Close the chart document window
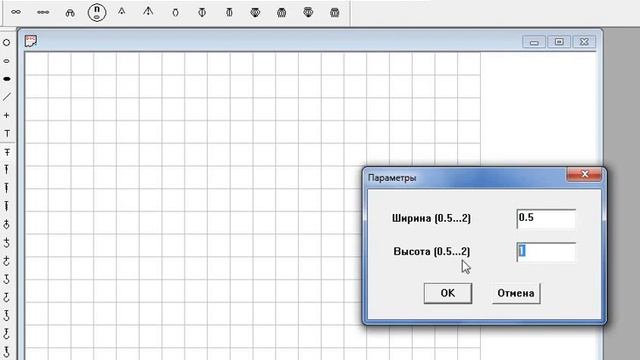Viewport: 640px width, 360px height. point(584,42)
